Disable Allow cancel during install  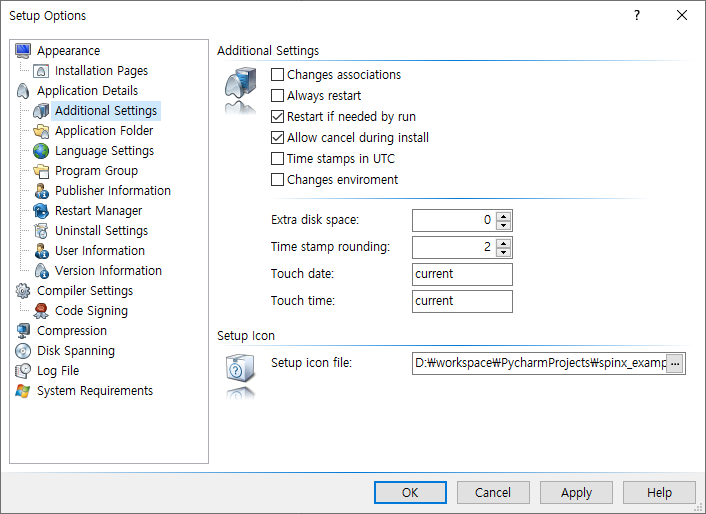coord(277,137)
